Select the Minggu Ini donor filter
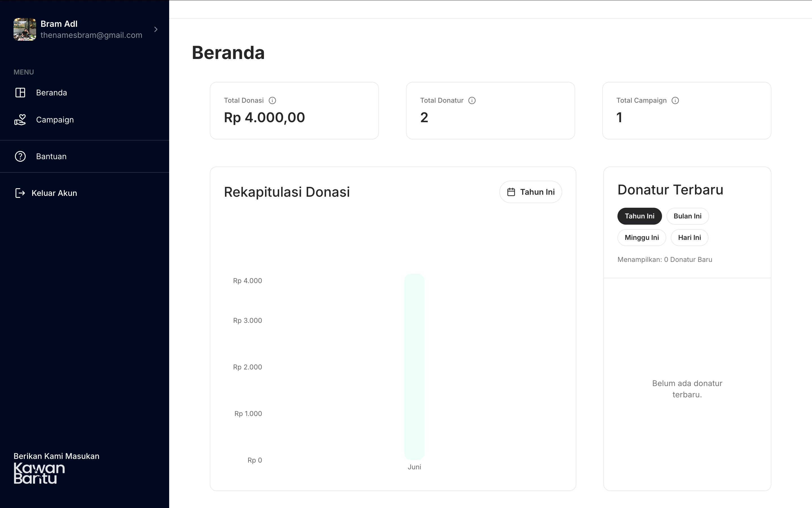Viewport: 812px width, 508px height. (641, 238)
